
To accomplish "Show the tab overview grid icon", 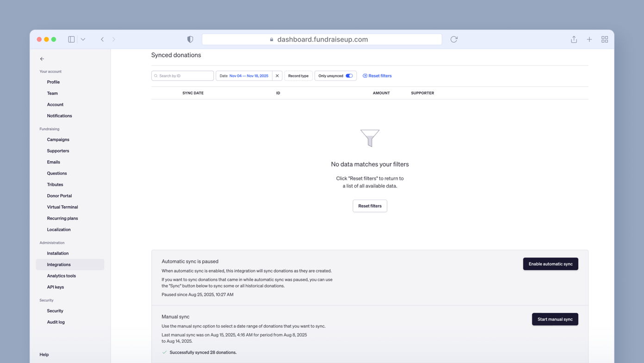I will [605, 39].
